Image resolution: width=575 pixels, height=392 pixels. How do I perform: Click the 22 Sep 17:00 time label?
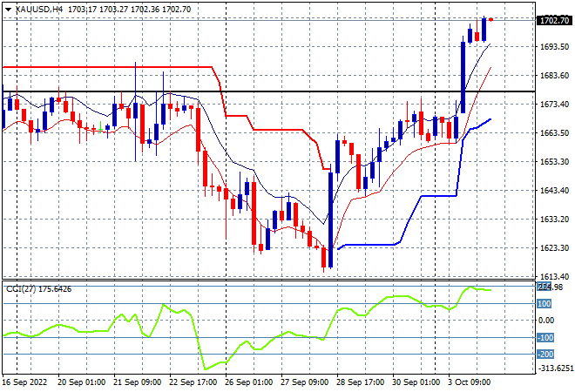point(193,382)
